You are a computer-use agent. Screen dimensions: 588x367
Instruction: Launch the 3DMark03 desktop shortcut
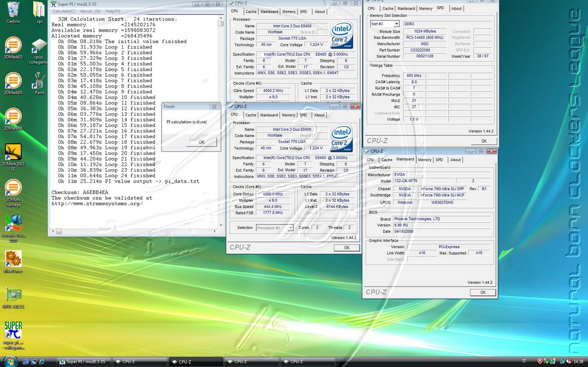(13, 48)
